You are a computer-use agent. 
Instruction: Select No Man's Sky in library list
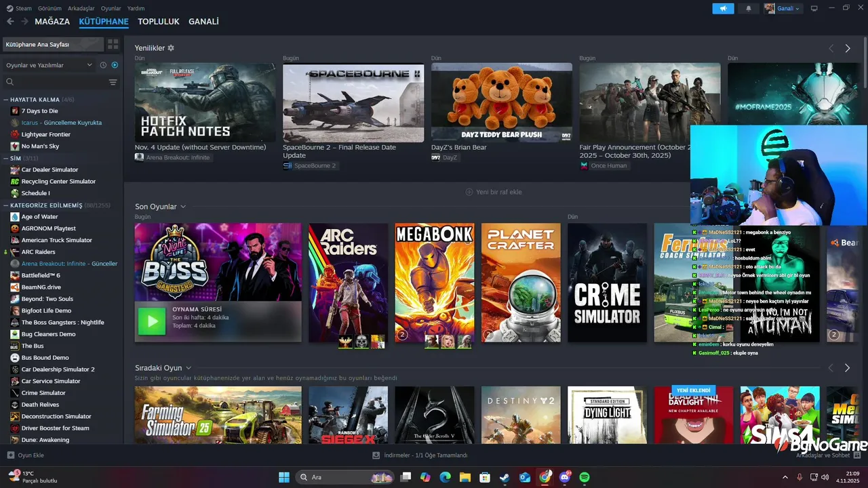(40, 146)
